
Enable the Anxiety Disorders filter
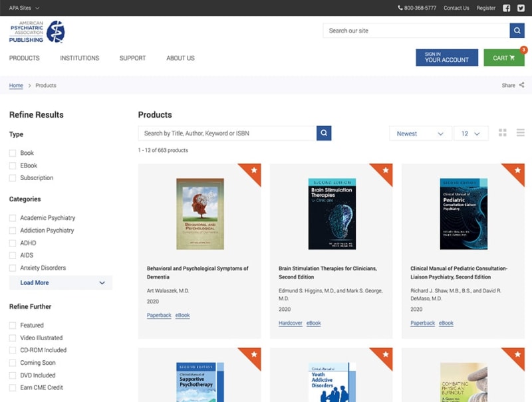[13, 268]
